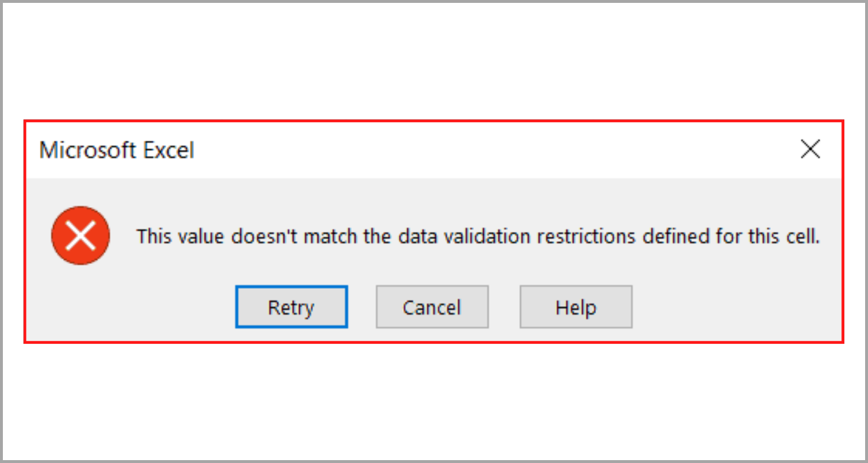Click between Cancel and Help buttons
Screen dimensions: 868x463
tap(505, 307)
